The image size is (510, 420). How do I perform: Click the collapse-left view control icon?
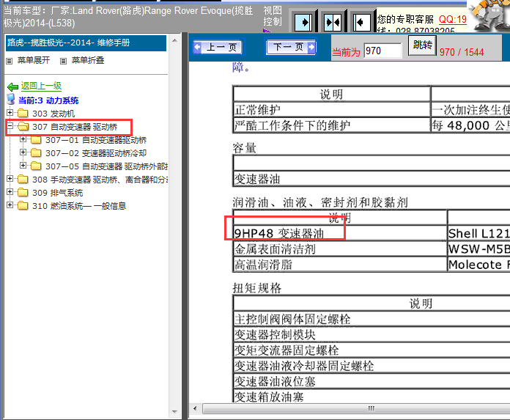pyautogui.click(x=362, y=22)
